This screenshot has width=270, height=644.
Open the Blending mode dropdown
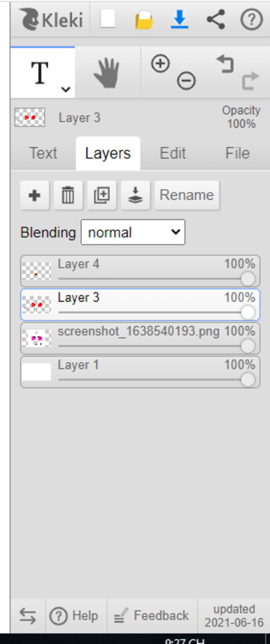tap(133, 232)
